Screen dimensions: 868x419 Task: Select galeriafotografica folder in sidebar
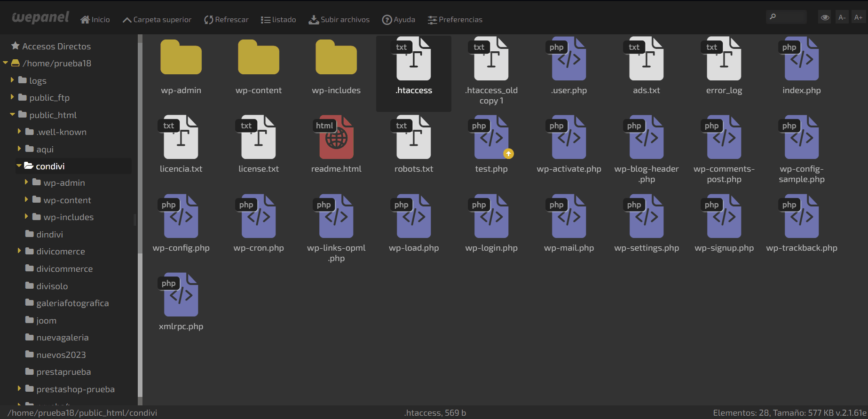(x=72, y=303)
